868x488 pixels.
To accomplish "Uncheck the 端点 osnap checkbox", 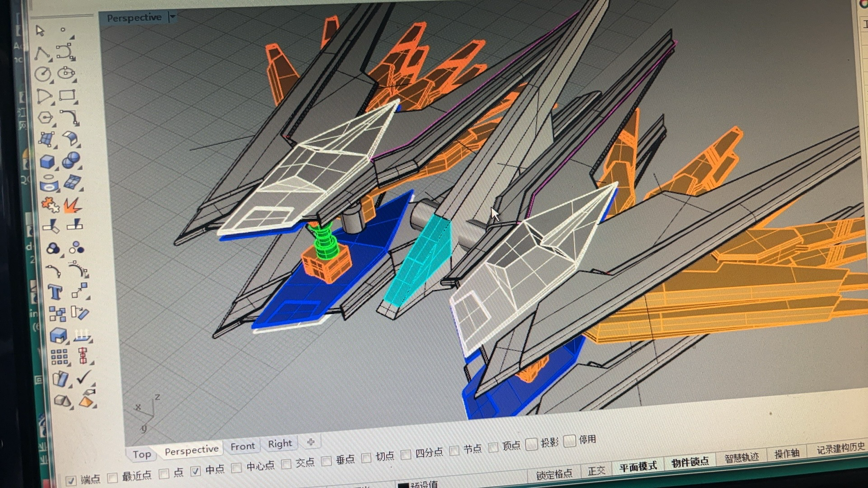I will pos(71,480).
